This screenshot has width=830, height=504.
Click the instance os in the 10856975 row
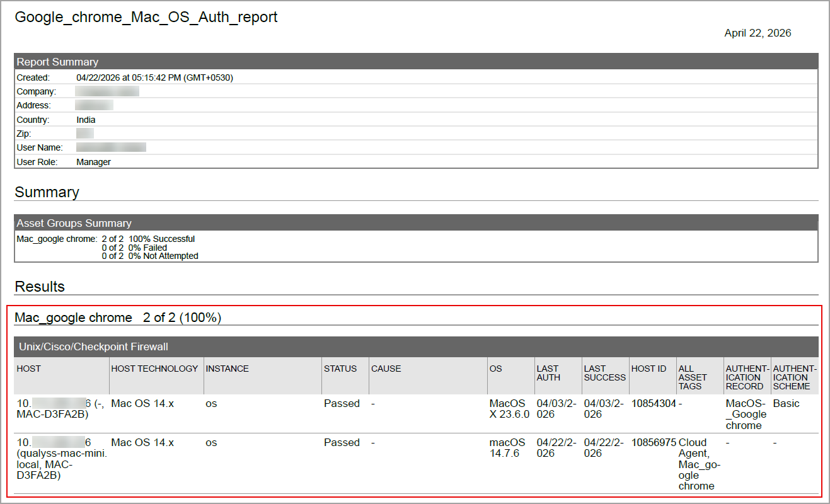pyautogui.click(x=211, y=443)
